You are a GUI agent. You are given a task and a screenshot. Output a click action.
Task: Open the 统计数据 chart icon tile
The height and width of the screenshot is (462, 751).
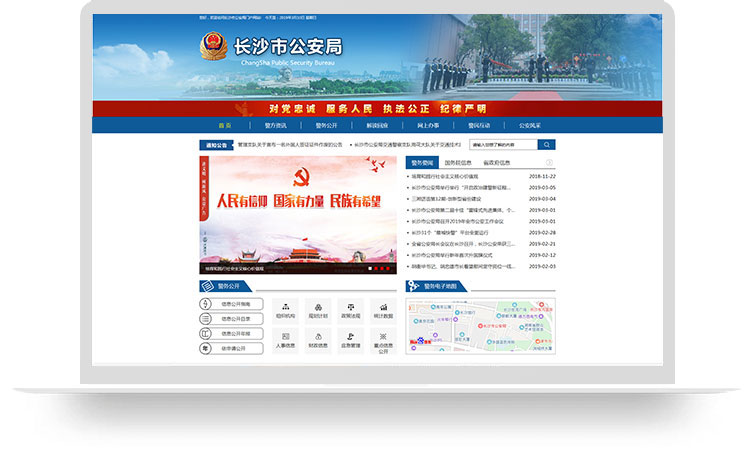click(x=383, y=311)
